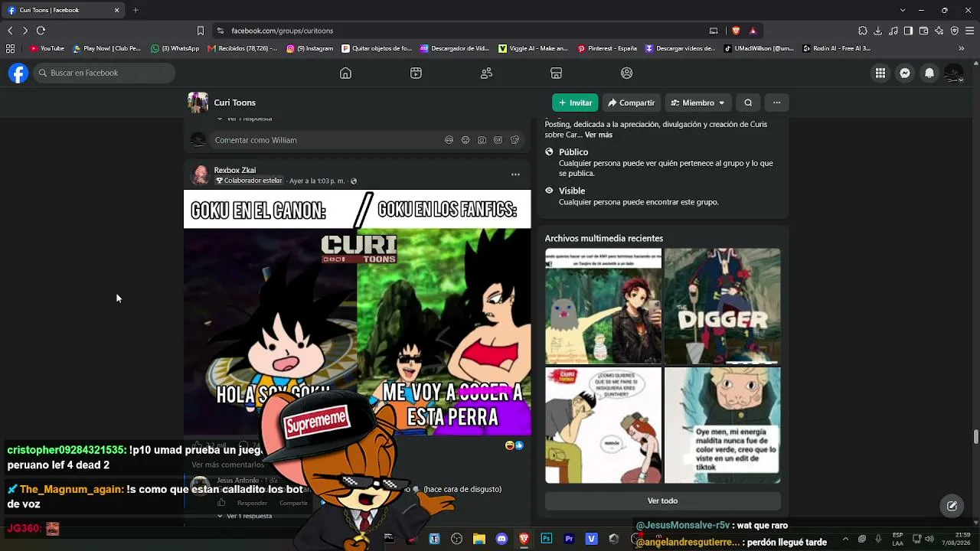Open the Rodin AI bookmark
Image resolution: width=980 pixels, height=551 pixels.
point(837,48)
